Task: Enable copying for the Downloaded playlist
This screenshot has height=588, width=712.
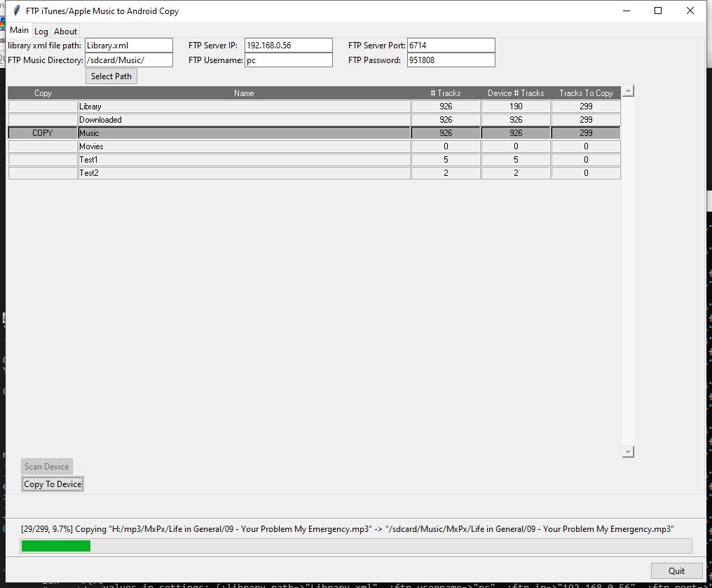Action: tap(42, 119)
